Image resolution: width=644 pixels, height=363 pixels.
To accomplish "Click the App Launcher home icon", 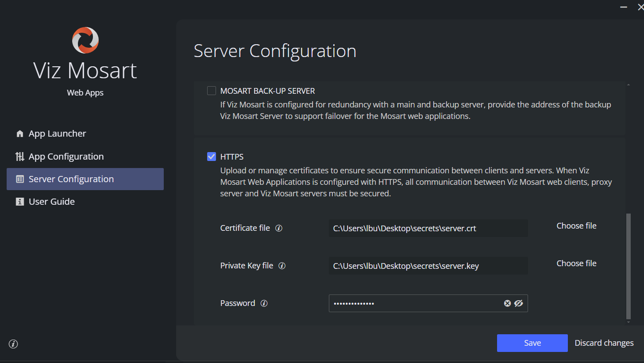I will pyautogui.click(x=19, y=134).
